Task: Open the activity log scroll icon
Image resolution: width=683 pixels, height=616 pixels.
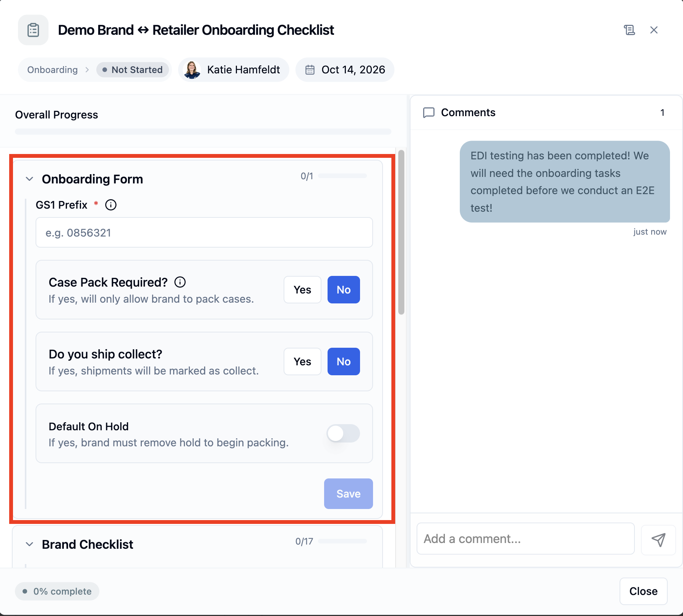Action: click(x=629, y=30)
